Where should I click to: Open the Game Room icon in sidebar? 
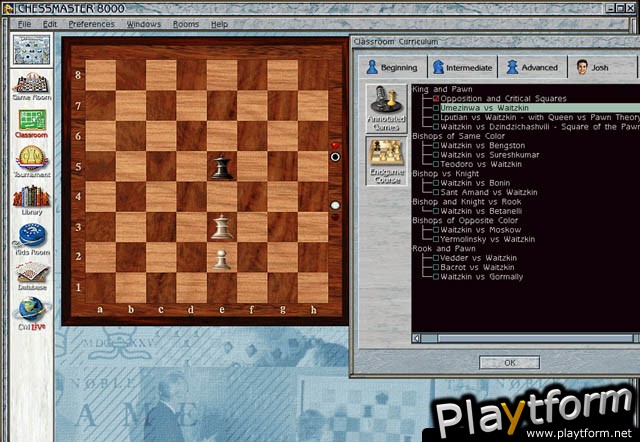[32, 86]
